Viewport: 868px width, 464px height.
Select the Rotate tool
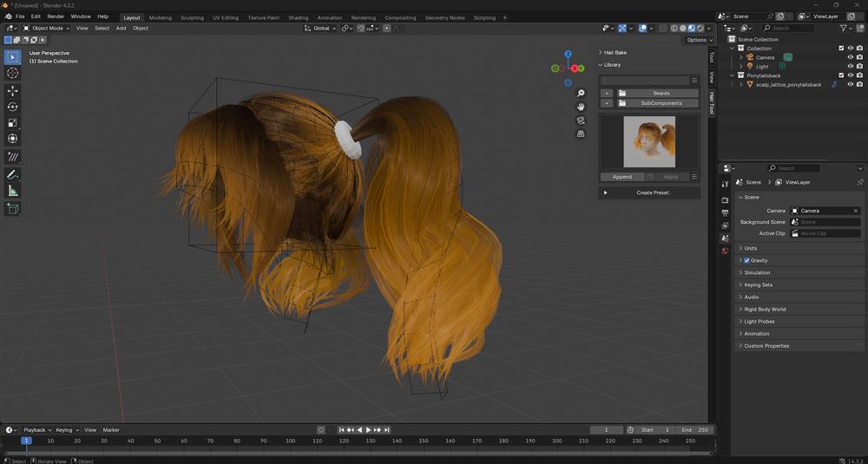pyautogui.click(x=13, y=107)
